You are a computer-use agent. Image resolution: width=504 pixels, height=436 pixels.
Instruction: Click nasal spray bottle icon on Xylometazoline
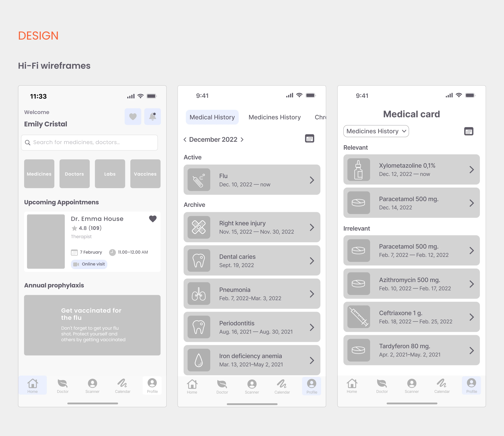pos(358,169)
